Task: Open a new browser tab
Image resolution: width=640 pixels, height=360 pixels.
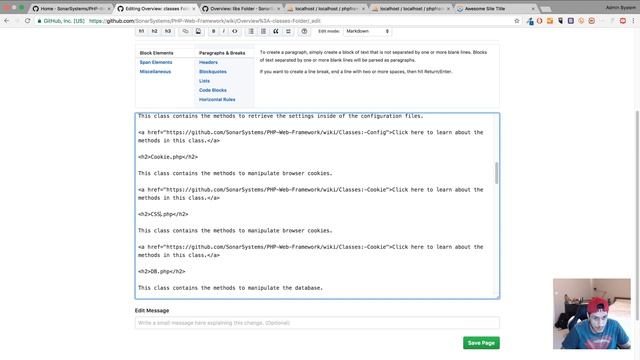Action: (546, 9)
